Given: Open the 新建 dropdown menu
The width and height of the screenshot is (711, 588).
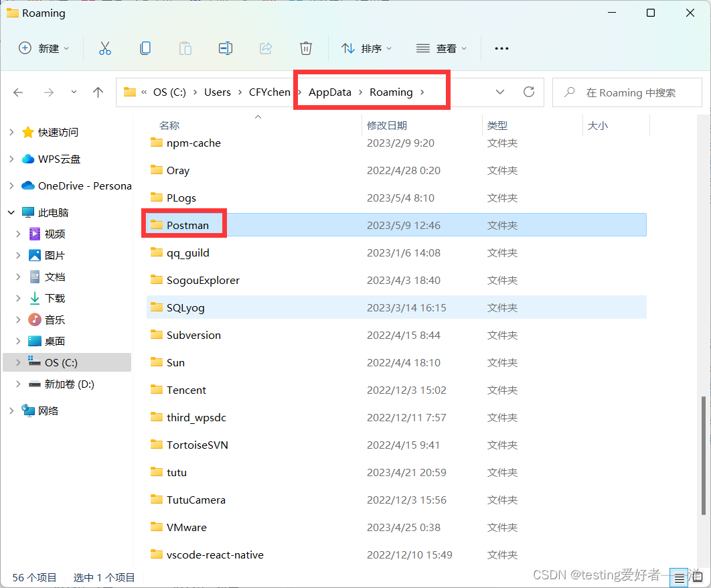Looking at the screenshot, I should (44, 48).
